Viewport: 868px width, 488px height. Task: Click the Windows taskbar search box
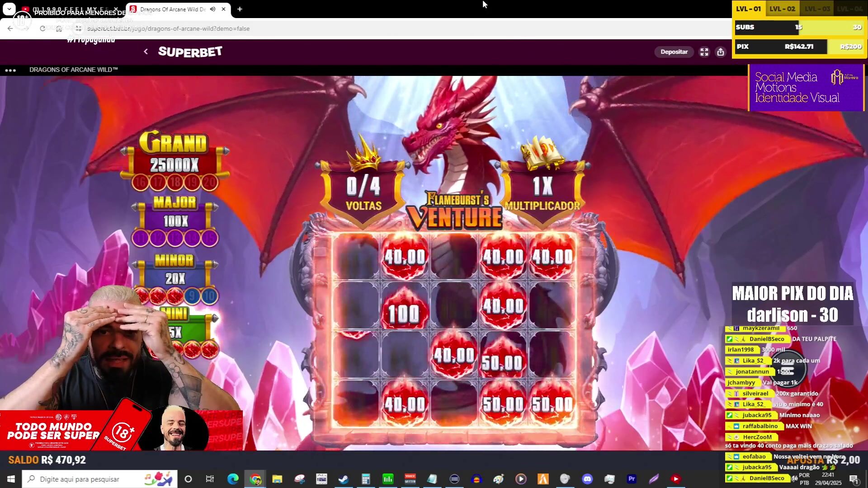99,479
